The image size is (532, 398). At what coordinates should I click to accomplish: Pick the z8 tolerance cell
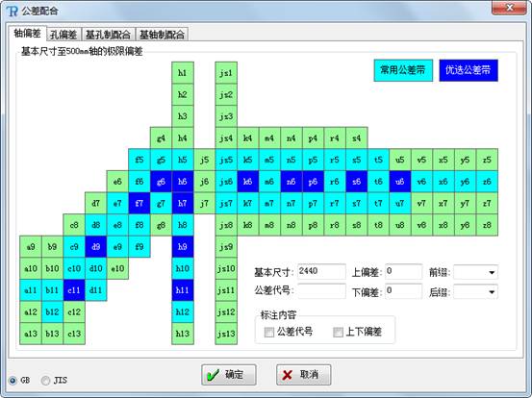[487, 225]
